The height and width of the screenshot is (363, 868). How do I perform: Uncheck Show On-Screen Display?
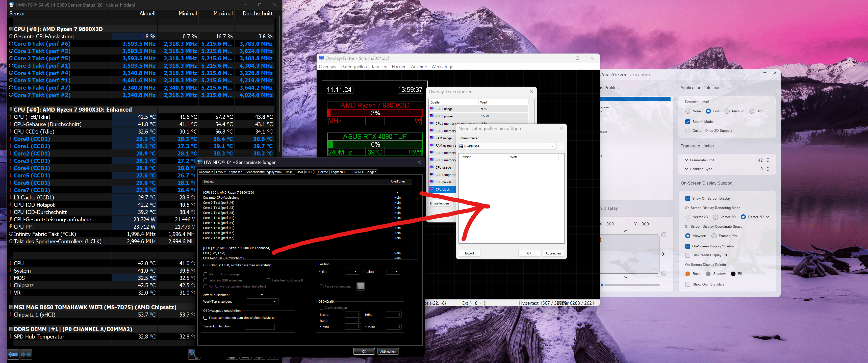[x=688, y=198]
